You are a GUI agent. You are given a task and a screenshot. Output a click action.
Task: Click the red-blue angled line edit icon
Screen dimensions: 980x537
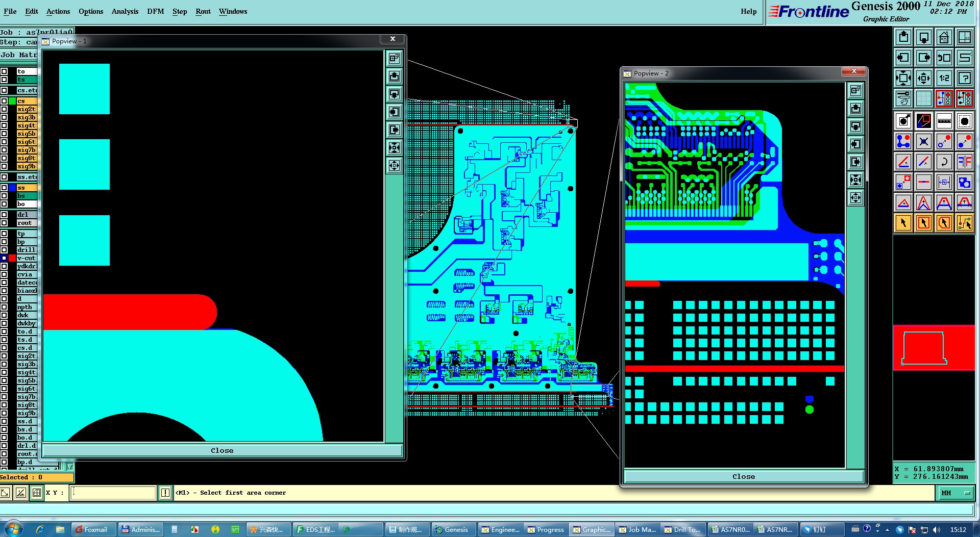pyautogui.click(x=903, y=162)
